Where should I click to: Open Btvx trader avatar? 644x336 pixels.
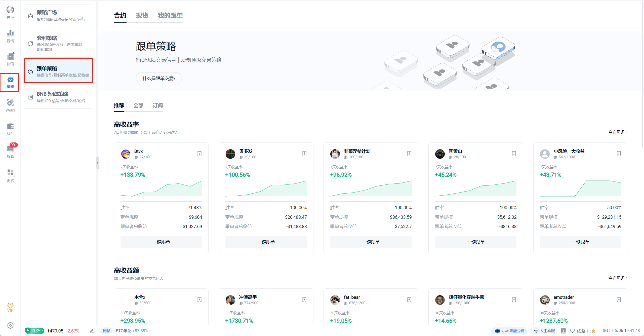126,154
